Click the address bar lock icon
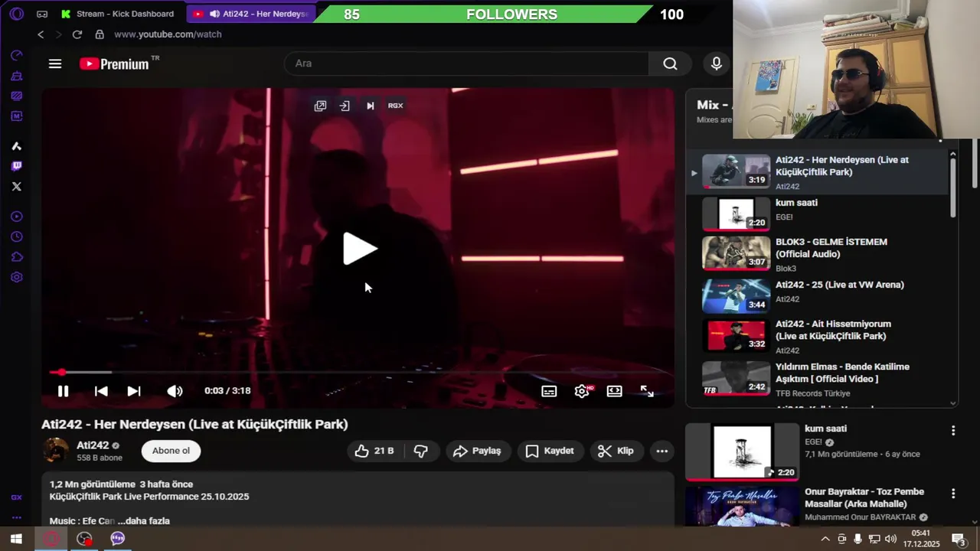 click(x=100, y=34)
